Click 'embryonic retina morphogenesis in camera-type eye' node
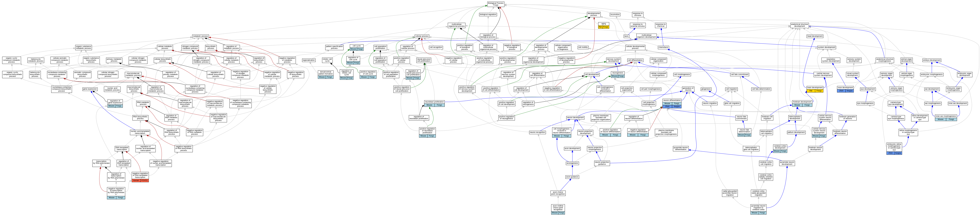 coord(894,147)
